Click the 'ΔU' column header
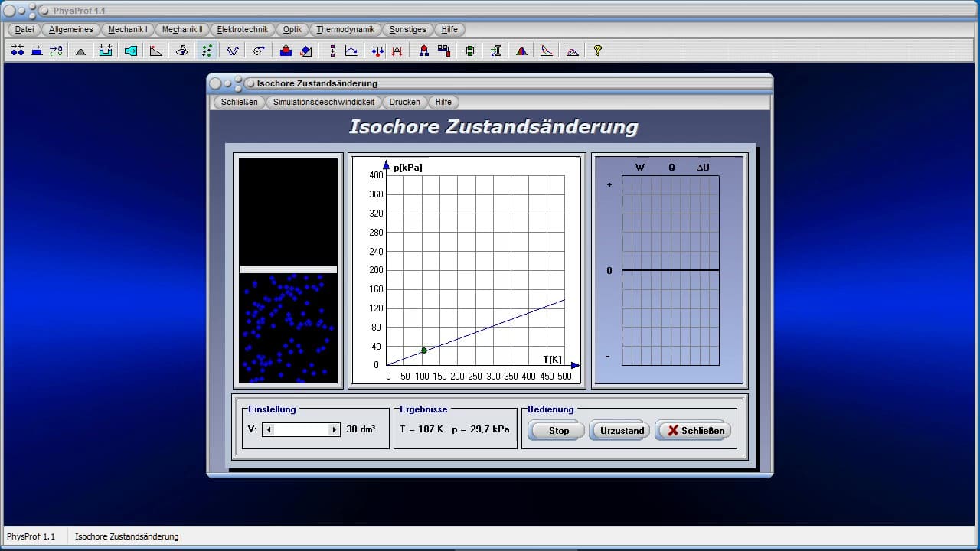 pos(703,167)
